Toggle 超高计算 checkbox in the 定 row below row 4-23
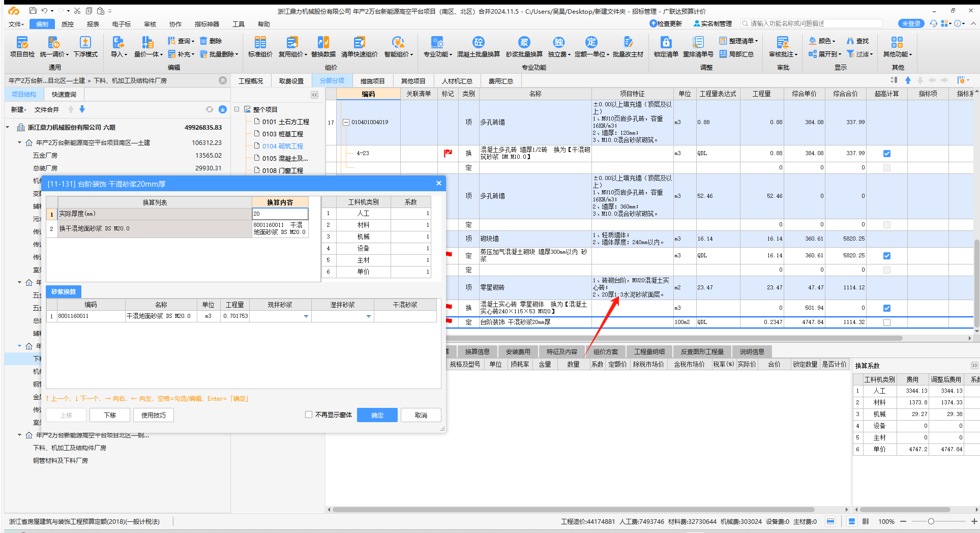The width and height of the screenshot is (980, 533). pyautogui.click(x=887, y=167)
